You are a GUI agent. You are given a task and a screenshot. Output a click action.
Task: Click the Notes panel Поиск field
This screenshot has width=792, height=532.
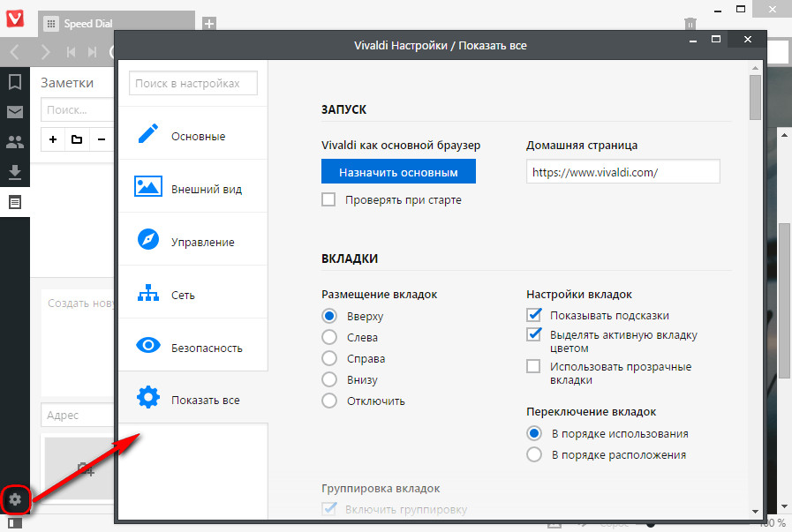78,110
